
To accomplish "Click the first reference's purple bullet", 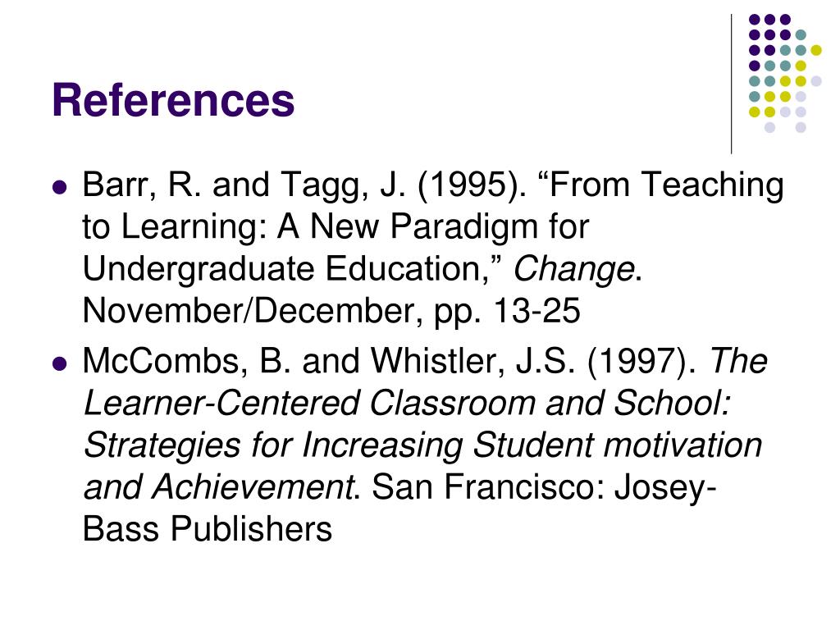I will [x=60, y=187].
